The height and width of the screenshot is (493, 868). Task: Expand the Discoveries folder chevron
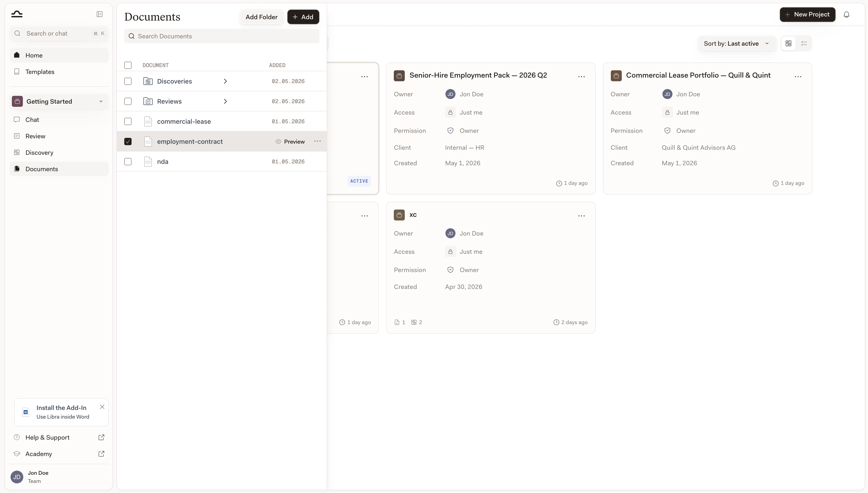point(225,81)
